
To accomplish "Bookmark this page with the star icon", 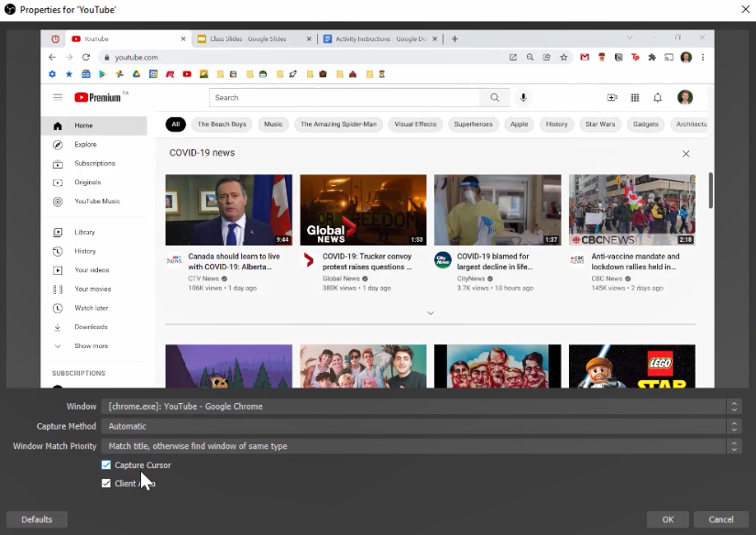I will (564, 58).
